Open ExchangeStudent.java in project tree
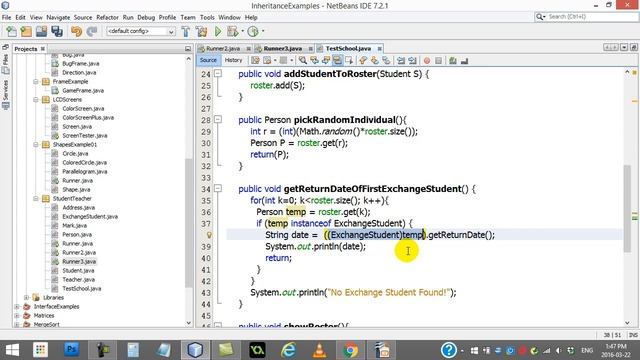The image size is (640, 360). coord(90,217)
